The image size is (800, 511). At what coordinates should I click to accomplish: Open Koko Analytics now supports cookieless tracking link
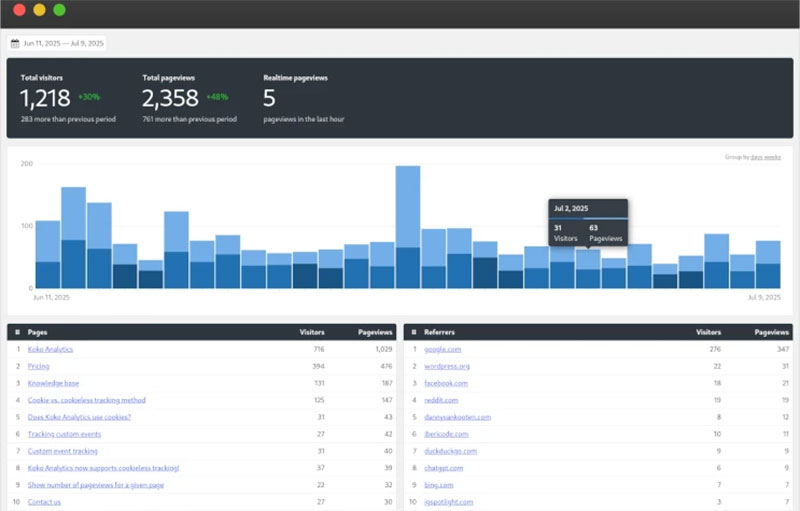coord(103,468)
